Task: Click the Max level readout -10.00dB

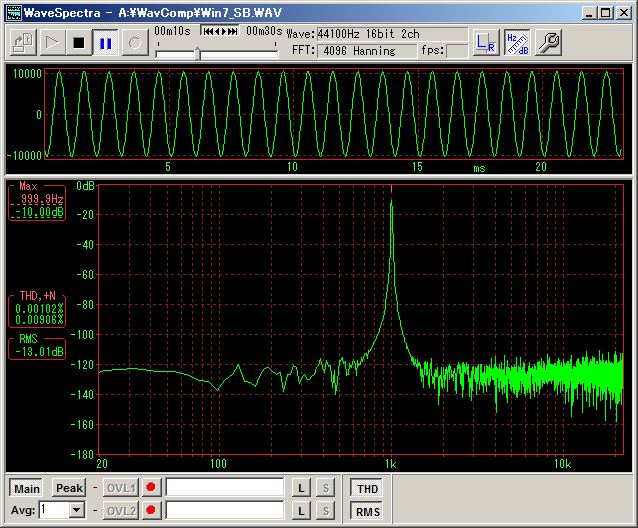Action: coord(39,212)
